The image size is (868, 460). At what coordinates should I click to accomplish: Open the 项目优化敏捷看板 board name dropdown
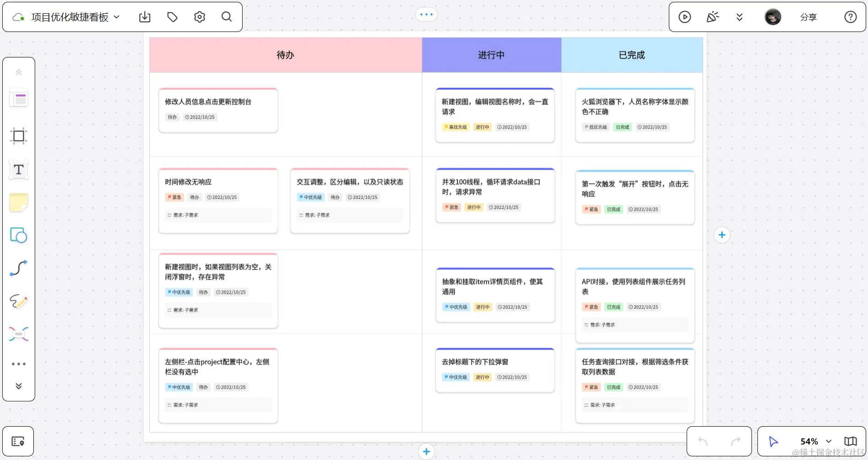(x=116, y=16)
